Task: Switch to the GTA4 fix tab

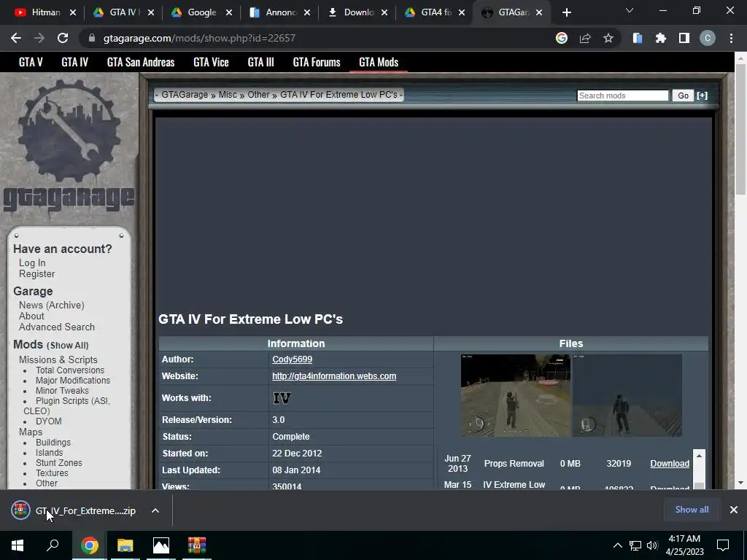Action: pos(435,13)
